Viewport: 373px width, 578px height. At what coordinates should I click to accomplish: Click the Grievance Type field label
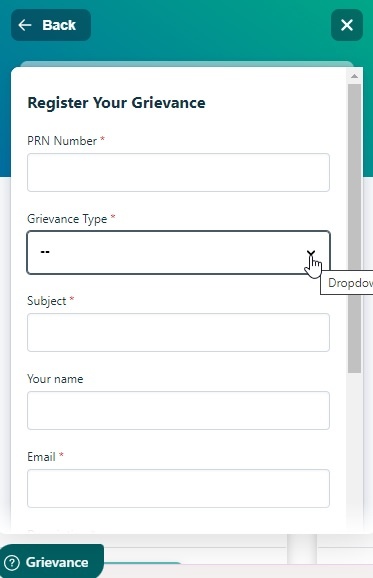pos(67,219)
